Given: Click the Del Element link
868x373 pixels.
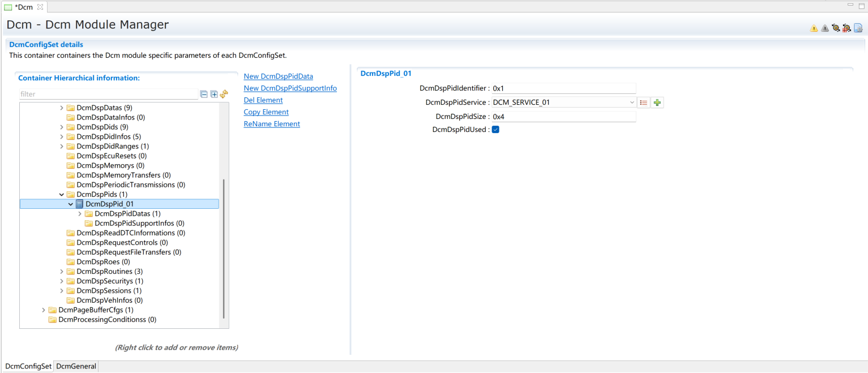Looking at the screenshot, I should 263,100.
